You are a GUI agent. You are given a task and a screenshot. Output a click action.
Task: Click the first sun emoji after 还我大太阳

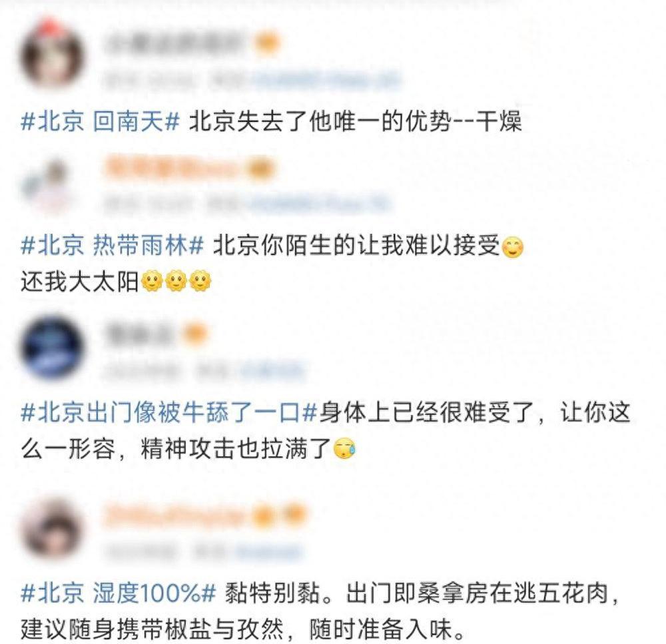click(152, 281)
